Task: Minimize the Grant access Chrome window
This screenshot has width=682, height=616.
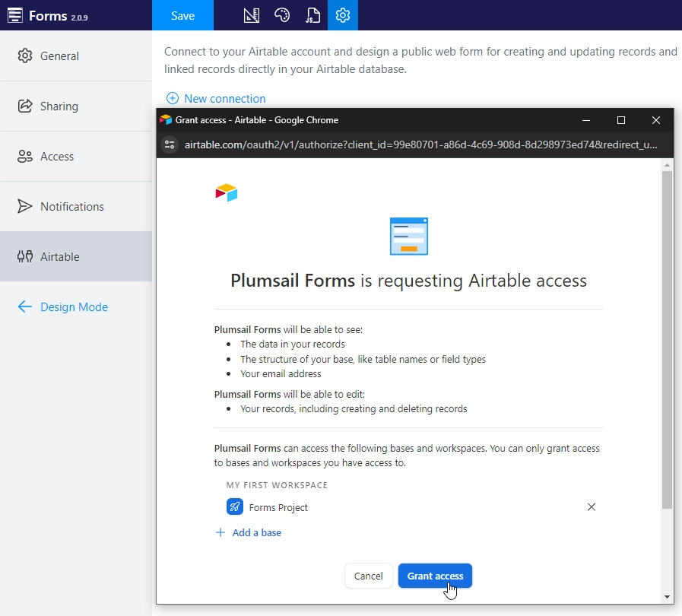Action: point(586,120)
